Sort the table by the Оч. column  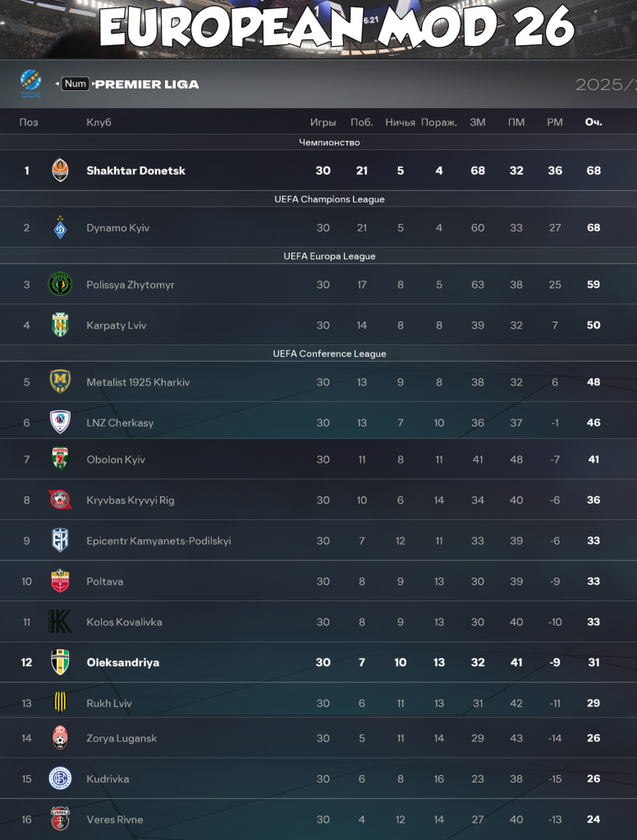[593, 121]
